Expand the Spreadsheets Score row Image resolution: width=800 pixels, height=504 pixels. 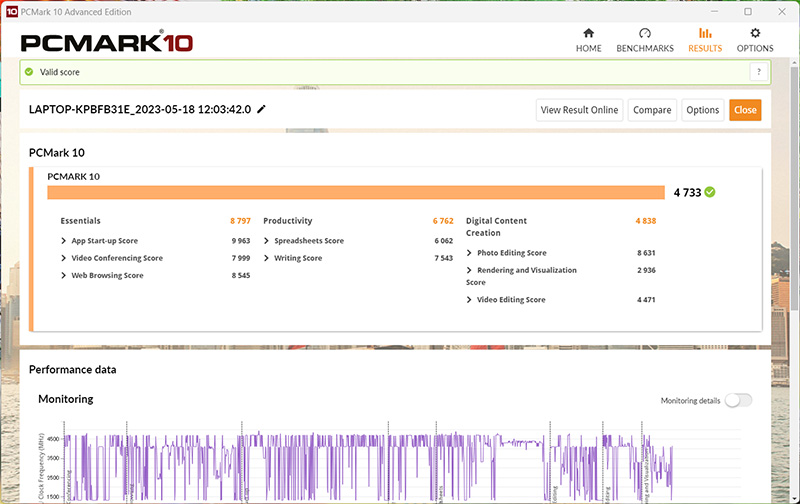tap(267, 241)
